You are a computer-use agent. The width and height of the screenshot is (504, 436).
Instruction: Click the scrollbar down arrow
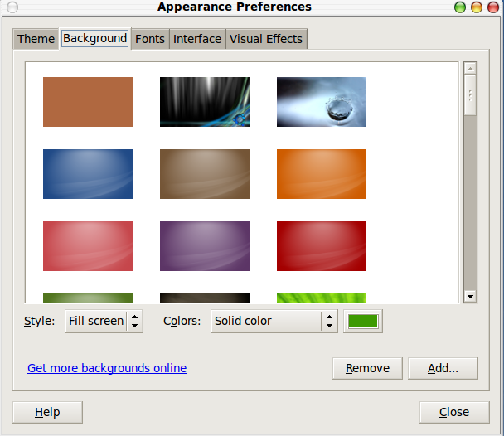470,296
